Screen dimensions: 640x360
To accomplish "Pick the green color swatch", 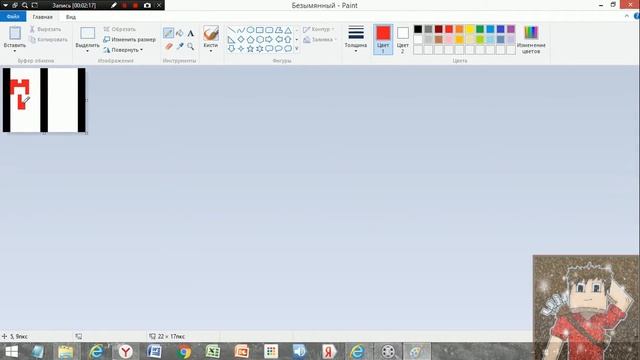I will point(480,29).
